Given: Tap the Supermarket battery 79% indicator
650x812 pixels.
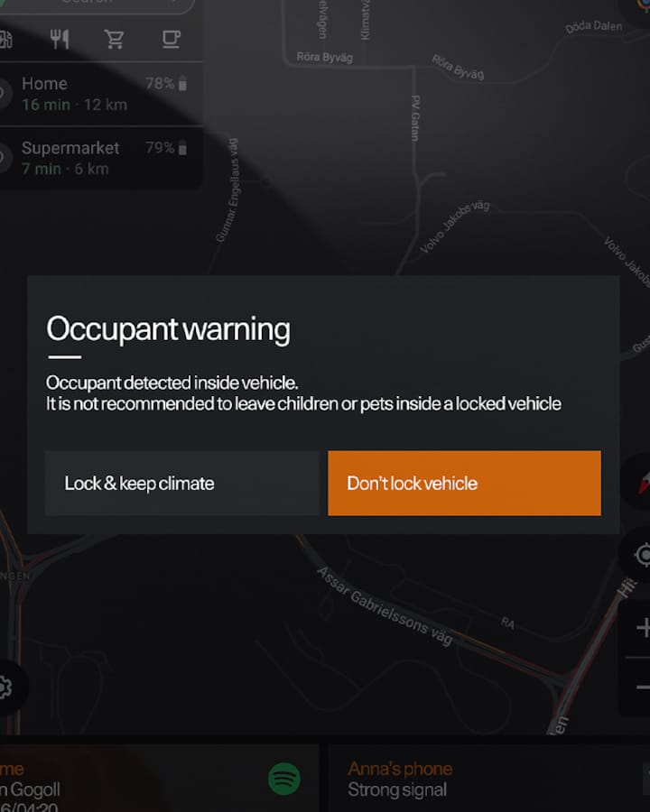Looking at the screenshot, I should point(166,148).
